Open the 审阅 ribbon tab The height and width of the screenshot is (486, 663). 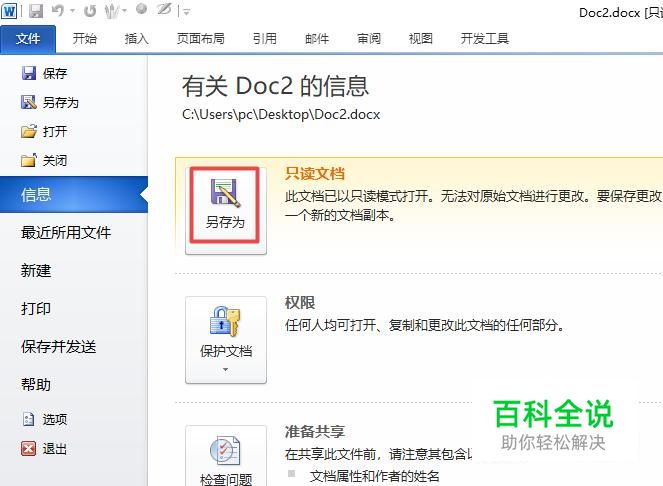pyautogui.click(x=369, y=39)
